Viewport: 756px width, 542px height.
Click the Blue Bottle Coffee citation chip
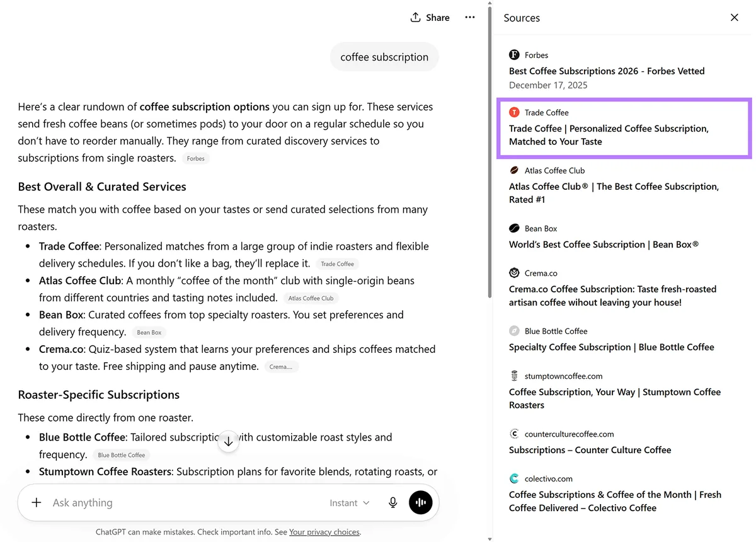tap(122, 455)
